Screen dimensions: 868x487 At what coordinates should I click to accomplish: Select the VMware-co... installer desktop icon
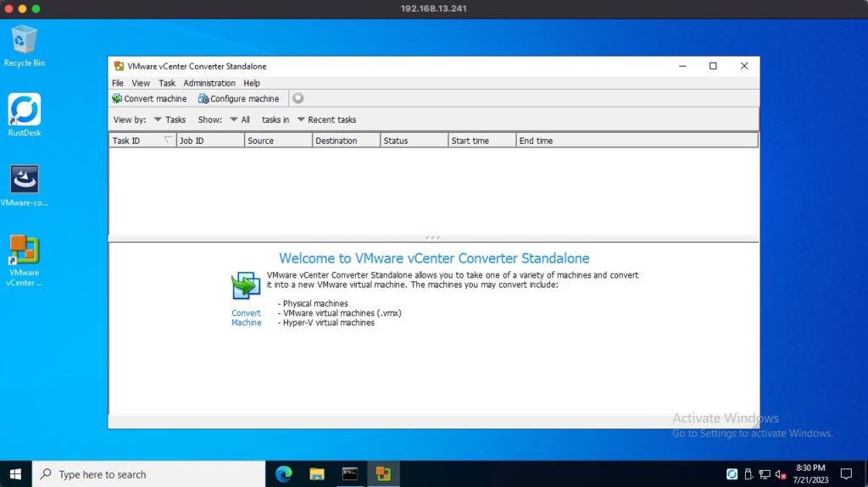point(25,186)
